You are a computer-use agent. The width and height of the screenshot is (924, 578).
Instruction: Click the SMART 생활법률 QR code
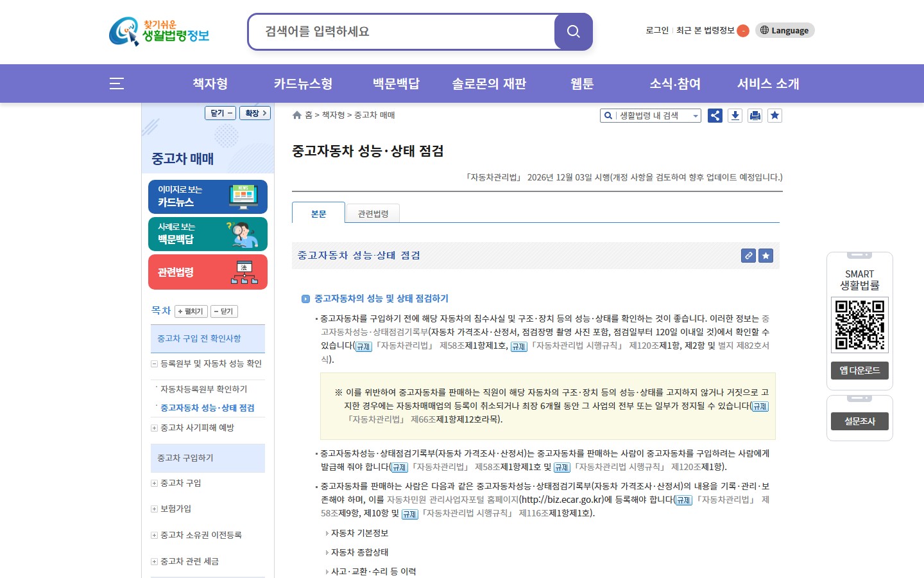pyautogui.click(x=860, y=325)
